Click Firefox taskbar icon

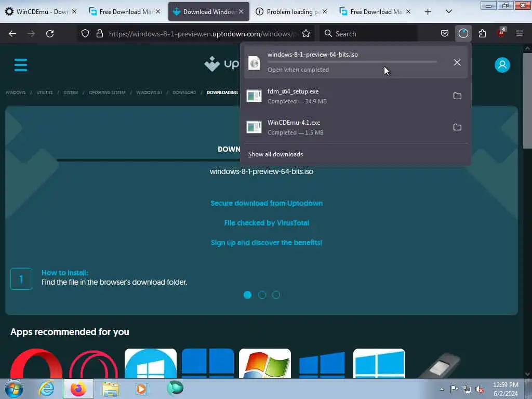78,389
